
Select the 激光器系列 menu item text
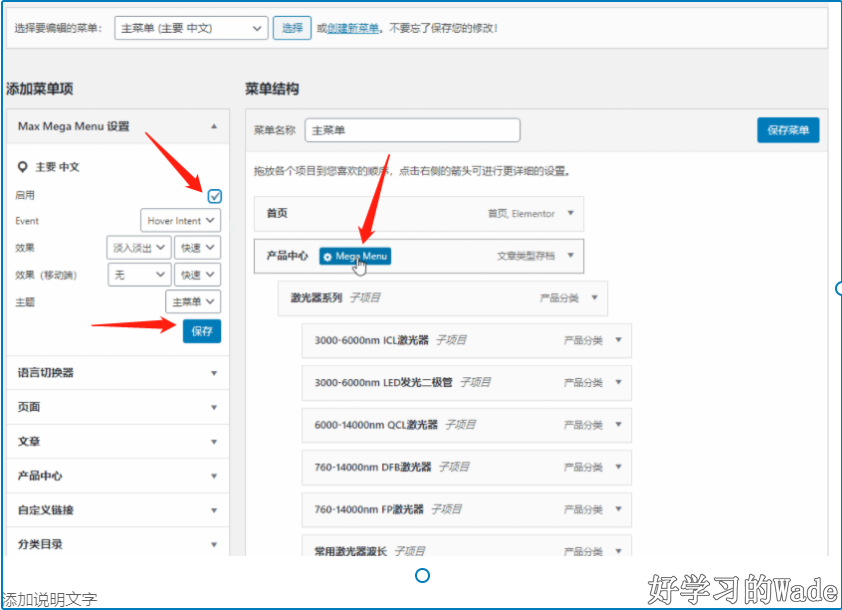(x=316, y=297)
